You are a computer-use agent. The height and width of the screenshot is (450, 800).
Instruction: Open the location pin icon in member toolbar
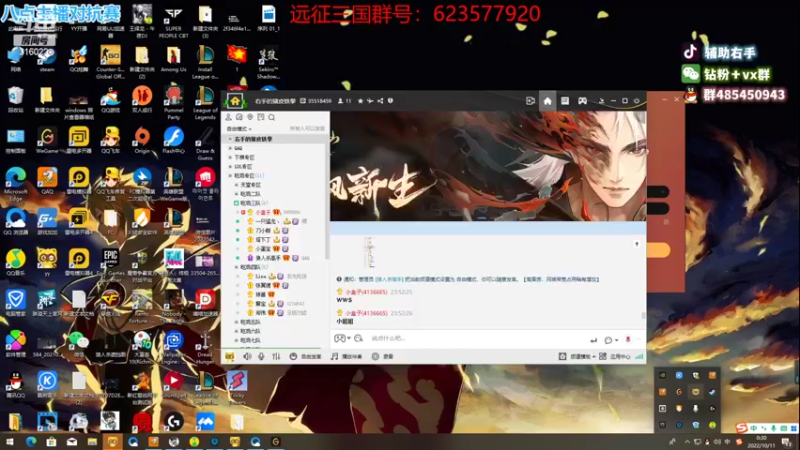tap(250, 117)
